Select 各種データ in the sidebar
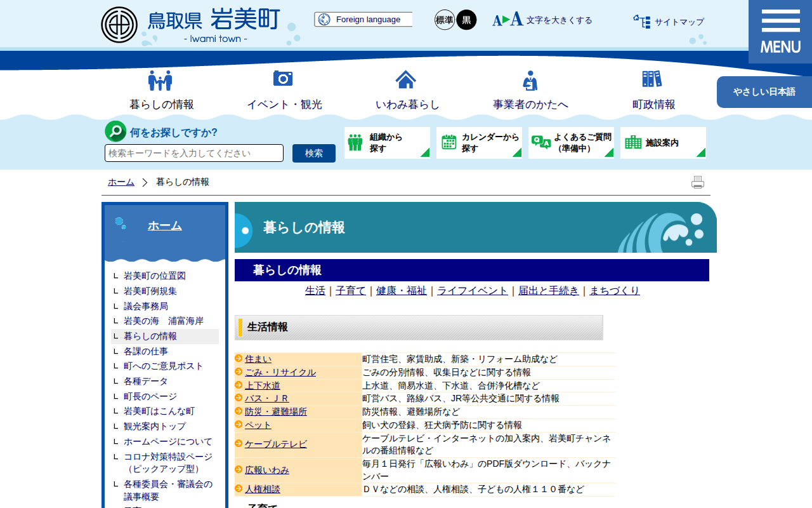Image resolution: width=812 pixels, height=508 pixels. (146, 382)
